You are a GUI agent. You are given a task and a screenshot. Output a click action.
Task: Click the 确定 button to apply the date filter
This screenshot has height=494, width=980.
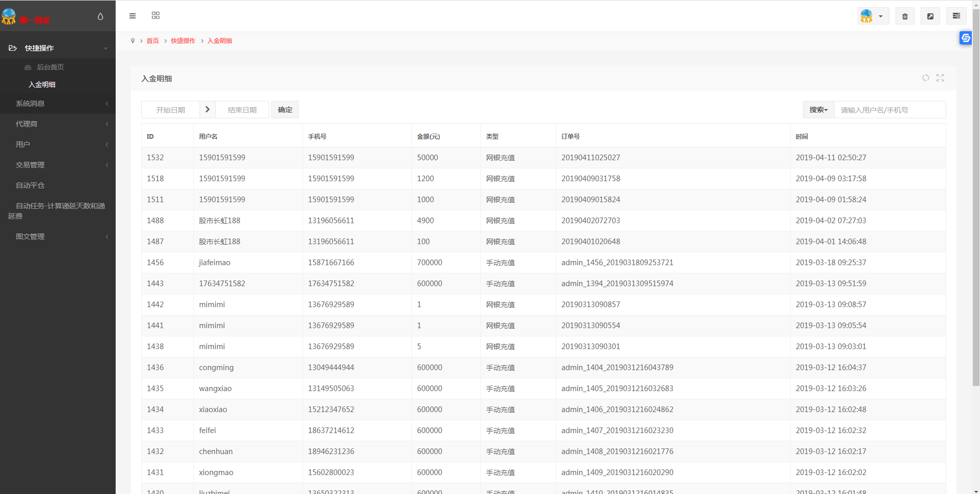coord(285,110)
